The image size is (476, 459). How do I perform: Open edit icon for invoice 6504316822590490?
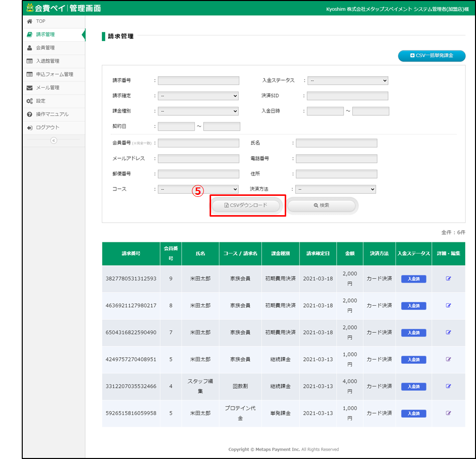tap(448, 332)
